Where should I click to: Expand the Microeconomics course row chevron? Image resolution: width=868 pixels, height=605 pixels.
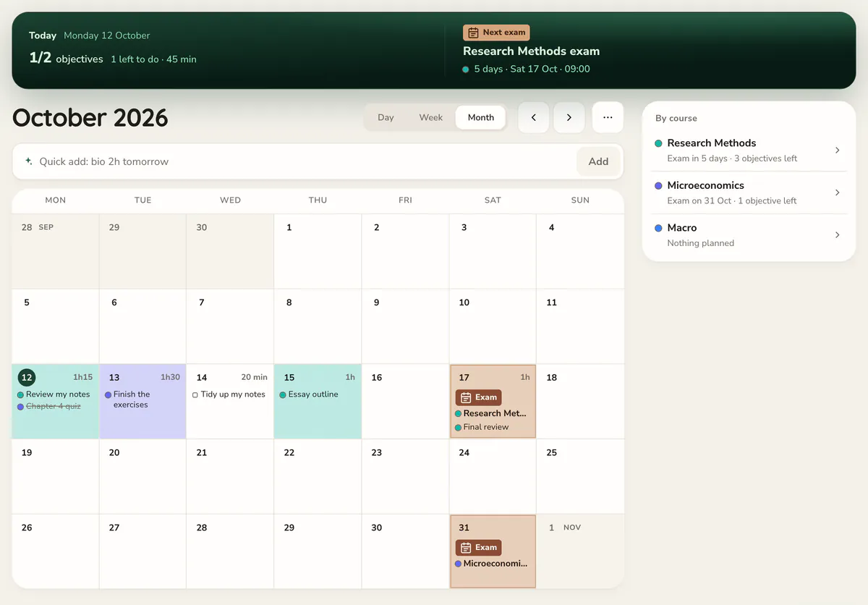tap(838, 192)
